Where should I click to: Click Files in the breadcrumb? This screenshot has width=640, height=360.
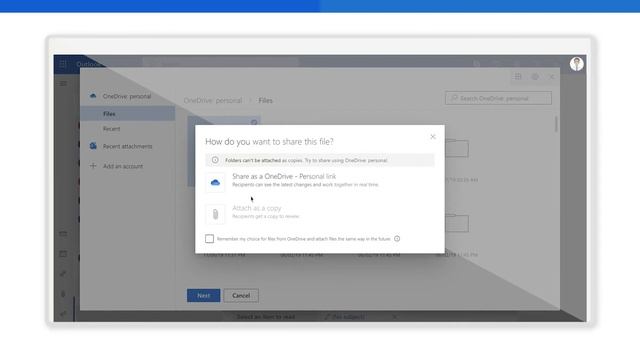click(x=265, y=100)
